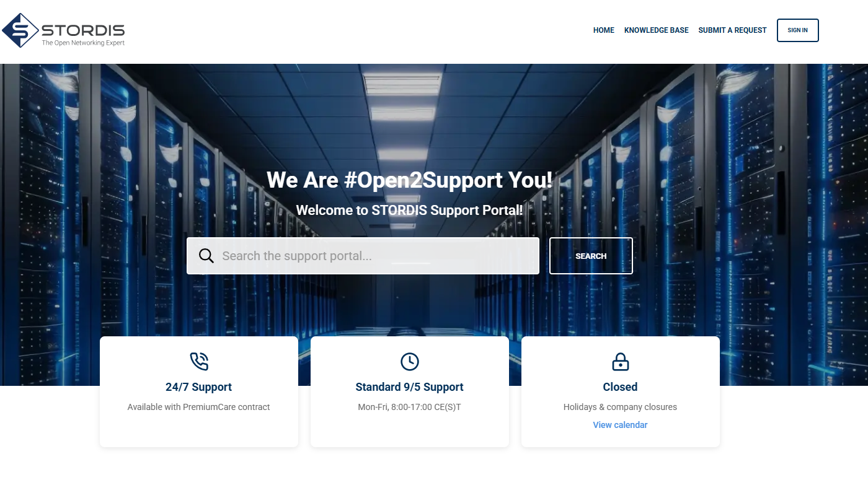Click the clock icon for Standard Support
This screenshot has width=868, height=480.
(409, 361)
